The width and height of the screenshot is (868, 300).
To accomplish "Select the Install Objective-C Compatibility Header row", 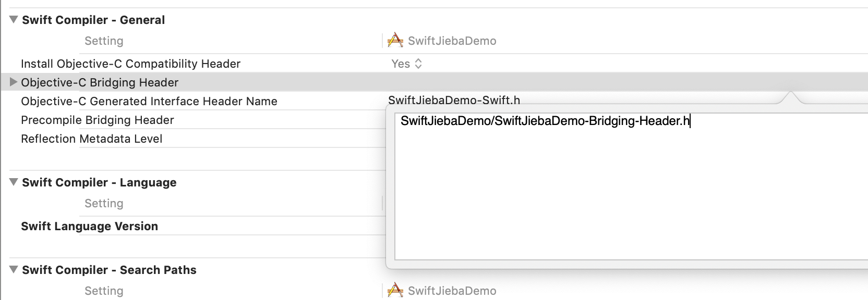I will [x=130, y=64].
